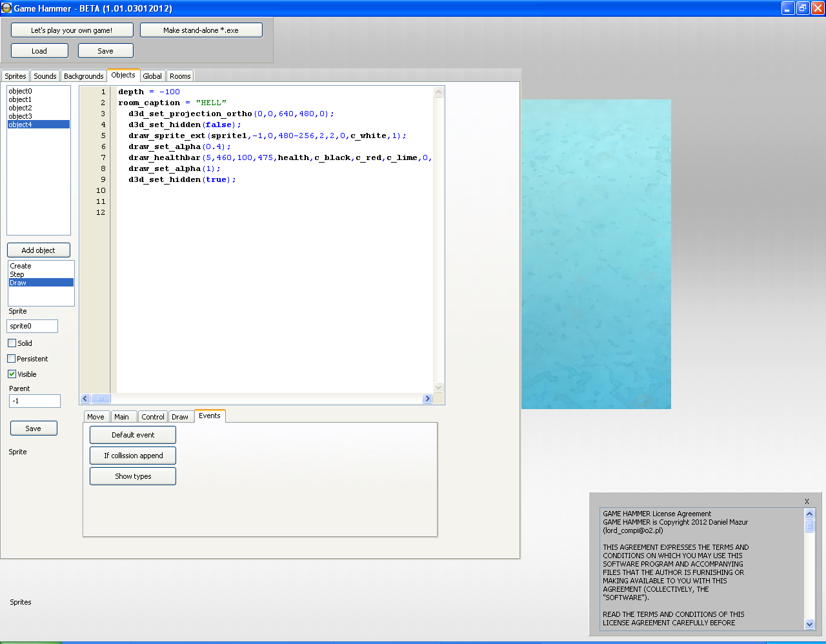Viewport: 826px width, 644px height.
Task: Select the Control actions tab
Action: click(153, 417)
